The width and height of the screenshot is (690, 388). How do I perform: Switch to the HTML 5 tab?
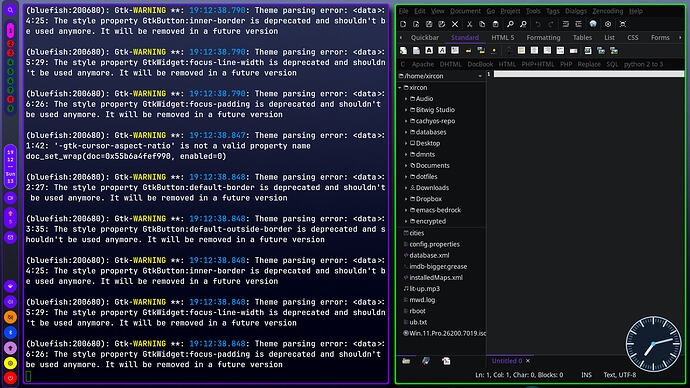[x=503, y=38]
